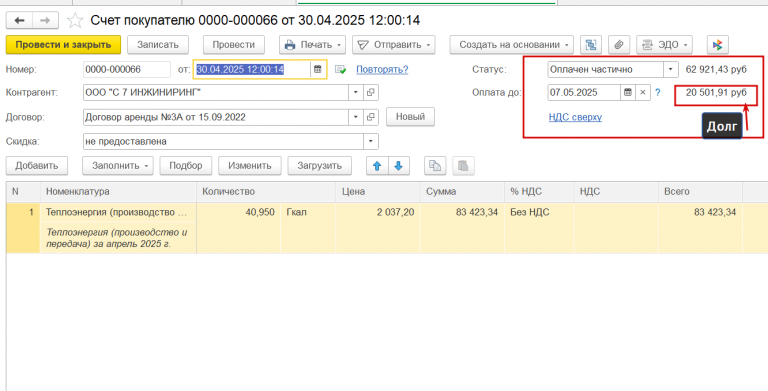The width and height of the screenshot is (768, 391).
Task: Click Провести и закрыть button
Action: (63, 45)
